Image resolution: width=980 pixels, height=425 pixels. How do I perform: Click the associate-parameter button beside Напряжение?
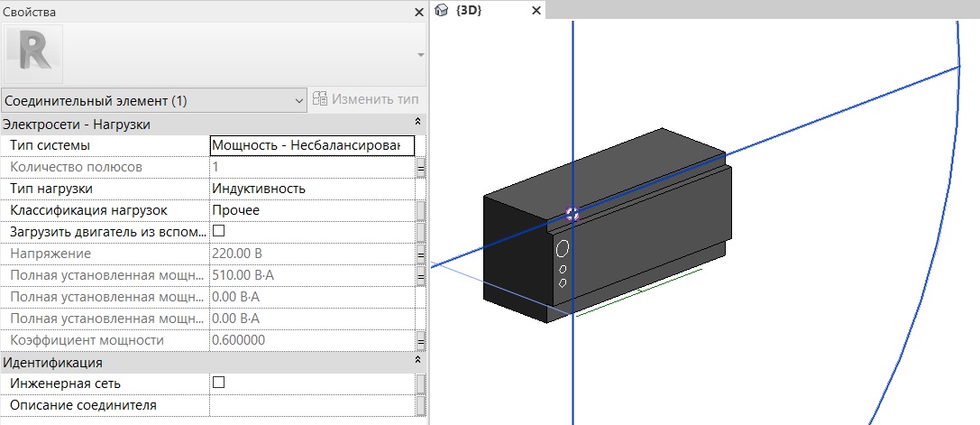[x=420, y=254]
